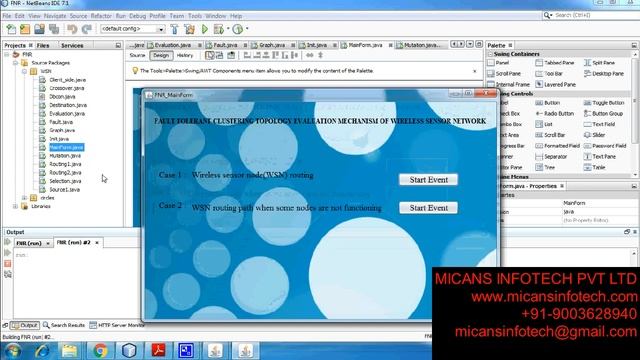Click the Build Project hammer icon
This screenshot has height=360, width=640.
[174, 29]
